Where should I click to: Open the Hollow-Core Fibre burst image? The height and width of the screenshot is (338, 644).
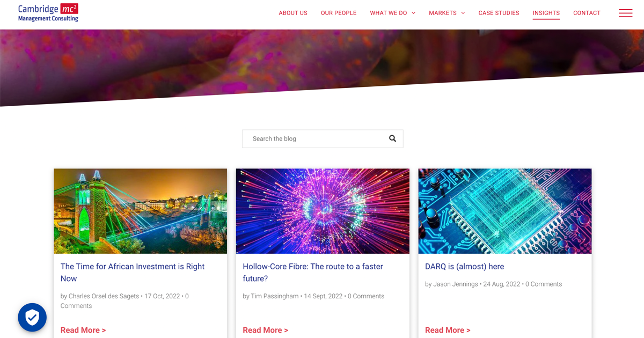323,211
